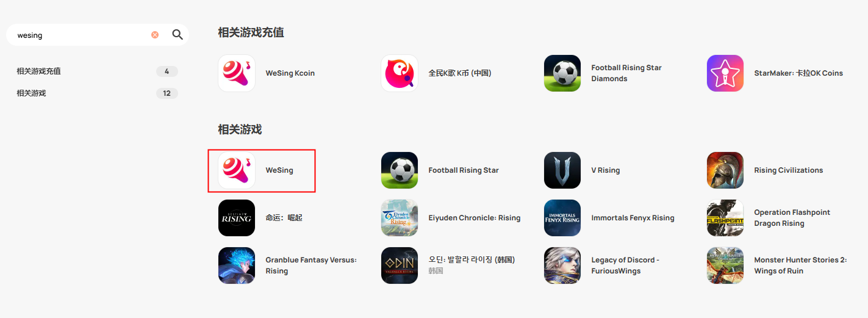Click the magnifier search icon
Viewport: 868px width, 318px height.
pyautogui.click(x=178, y=35)
